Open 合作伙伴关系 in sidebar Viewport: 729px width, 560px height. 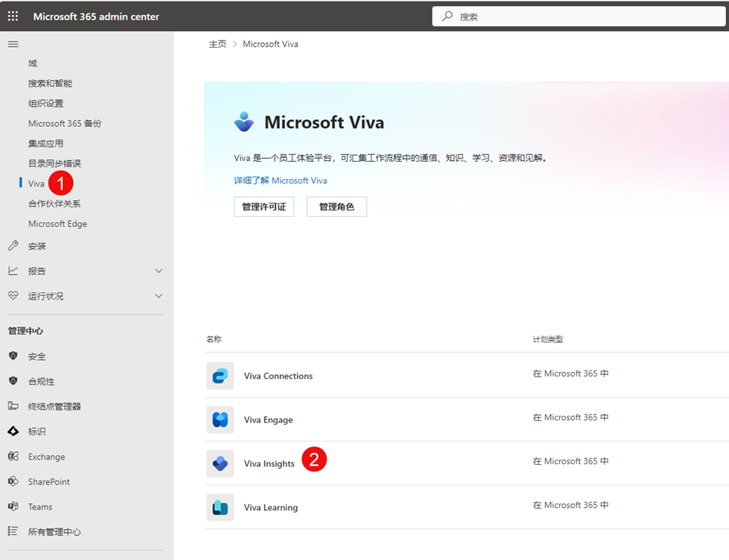pyautogui.click(x=54, y=203)
